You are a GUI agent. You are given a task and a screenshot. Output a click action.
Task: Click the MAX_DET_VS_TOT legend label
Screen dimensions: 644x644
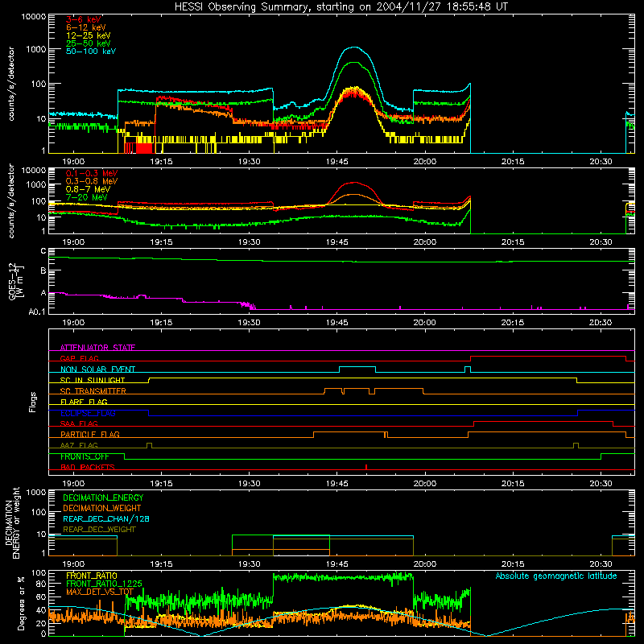(x=100, y=592)
